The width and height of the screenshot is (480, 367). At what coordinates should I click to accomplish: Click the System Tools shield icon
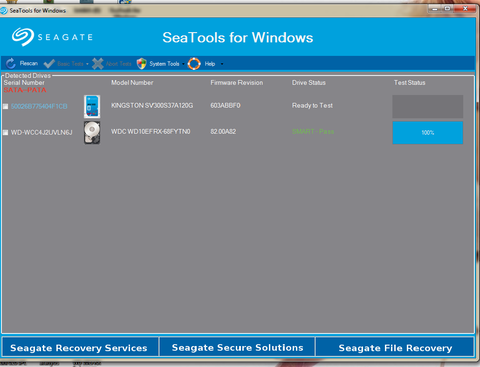coord(142,63)
